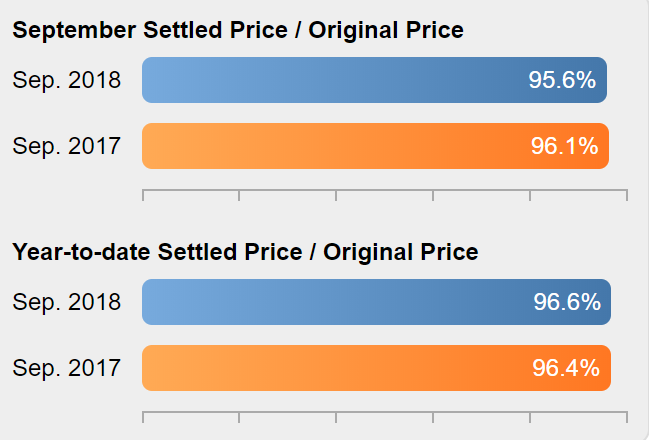This screenshot has width=649, height=440.
Task: Select the 96.1% value label
Action: 565,146
